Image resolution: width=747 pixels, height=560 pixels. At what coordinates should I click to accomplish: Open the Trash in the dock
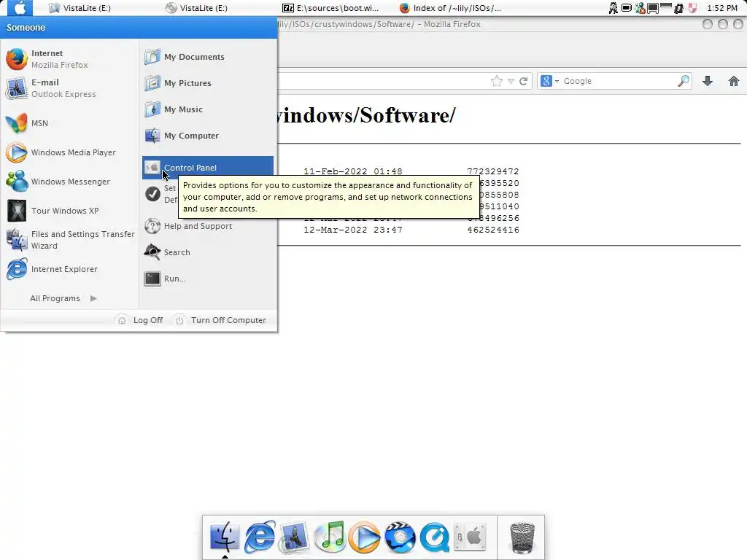[522, 537]
